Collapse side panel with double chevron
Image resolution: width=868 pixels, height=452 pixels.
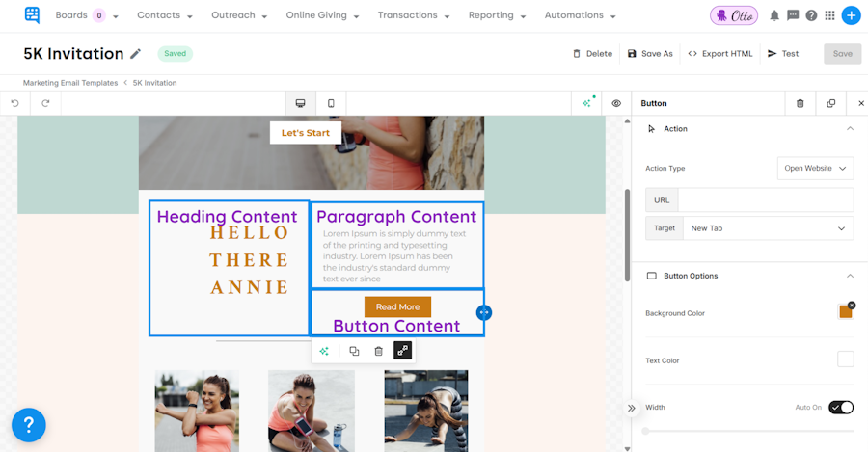click(x=631, y=409)
